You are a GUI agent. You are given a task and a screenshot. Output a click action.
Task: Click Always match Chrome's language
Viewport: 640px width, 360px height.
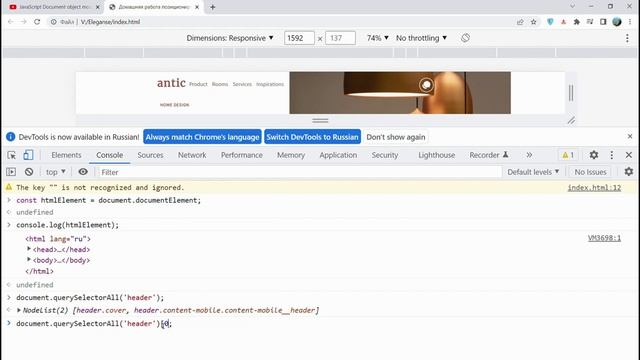(x=202, y=137)
